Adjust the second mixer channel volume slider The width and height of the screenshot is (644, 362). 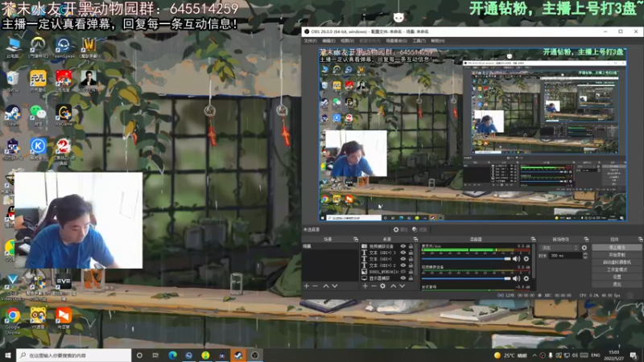coord(466,278)
